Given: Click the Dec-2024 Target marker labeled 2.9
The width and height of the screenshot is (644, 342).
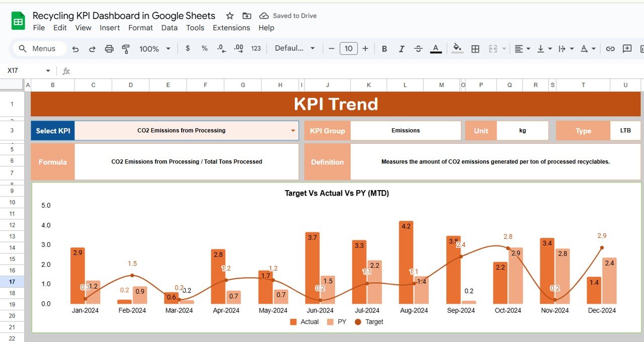Looking at the screenshot, I should 602,247.
